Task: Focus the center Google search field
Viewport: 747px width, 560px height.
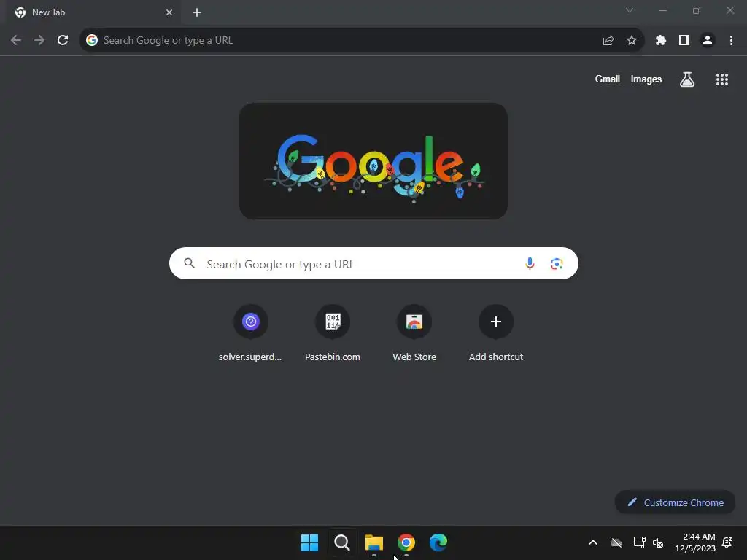Action: pyautogui.click(x=373, y=263)
